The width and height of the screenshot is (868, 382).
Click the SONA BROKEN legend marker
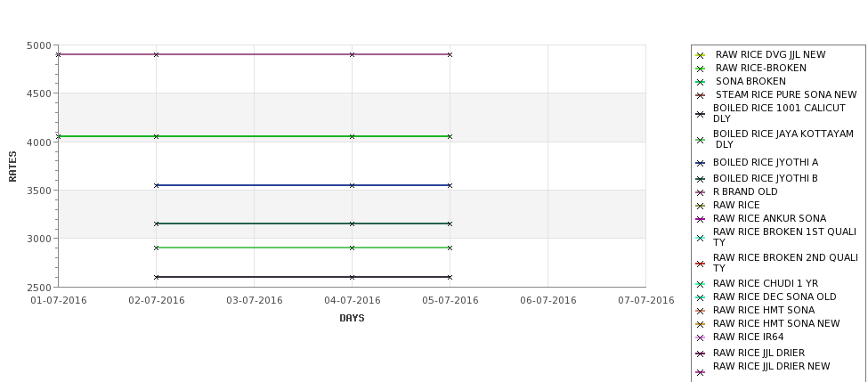(700, 82)
